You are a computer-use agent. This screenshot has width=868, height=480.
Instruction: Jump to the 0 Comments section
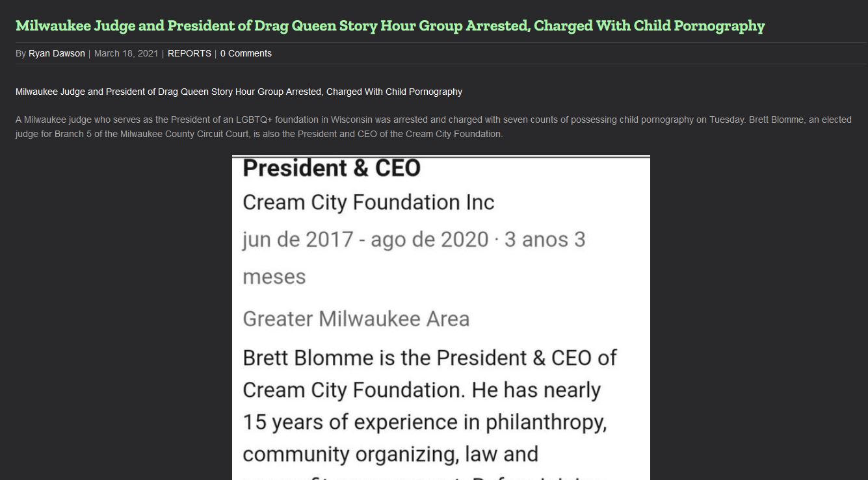(246, 53)
